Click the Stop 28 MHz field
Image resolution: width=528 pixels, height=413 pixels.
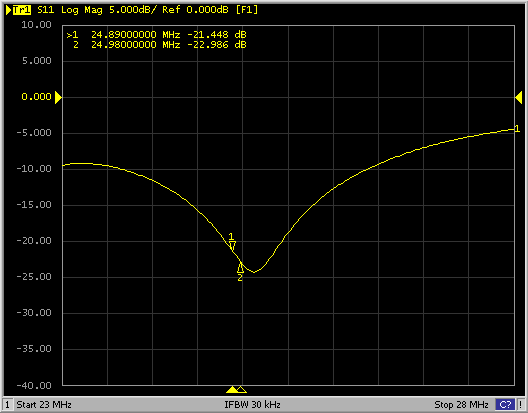(x=461, y=404)
